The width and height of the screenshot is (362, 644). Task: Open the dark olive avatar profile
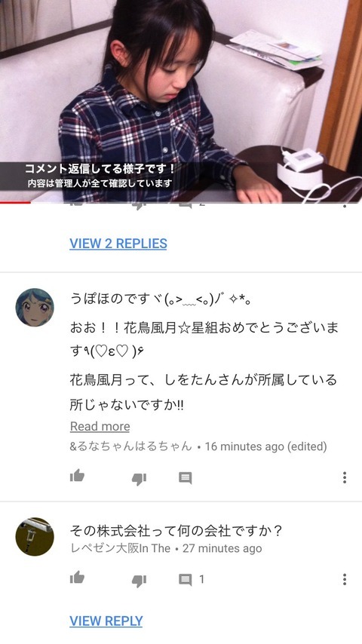(35, 536)
